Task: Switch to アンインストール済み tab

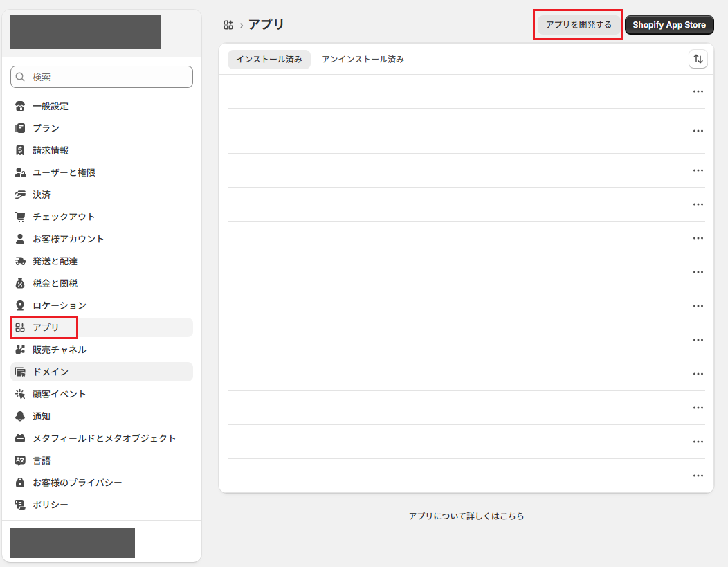Action: (363, 60)
